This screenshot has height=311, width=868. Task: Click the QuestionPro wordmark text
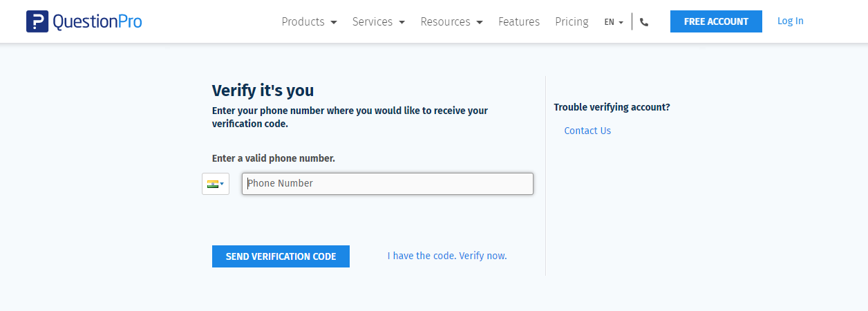point(97,21)
